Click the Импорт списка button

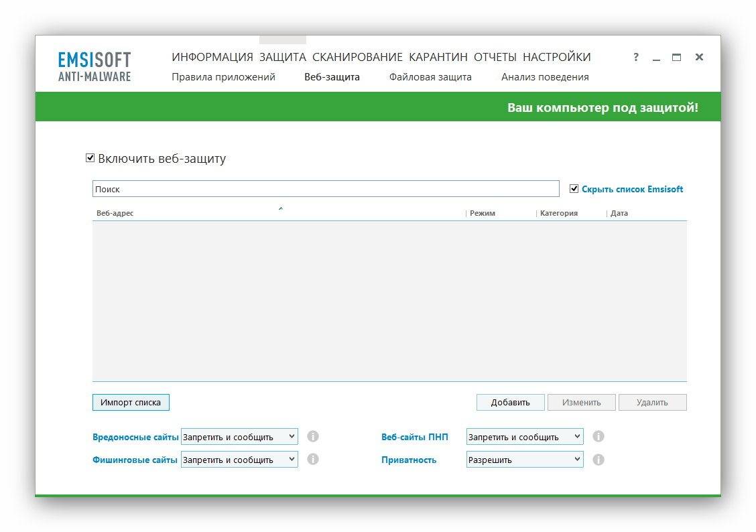131,403
